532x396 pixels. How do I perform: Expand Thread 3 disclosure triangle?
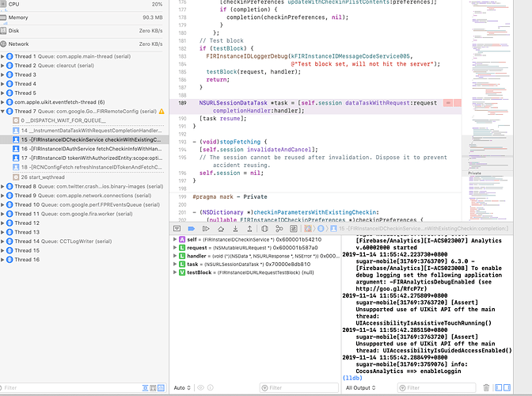(2, 74)
